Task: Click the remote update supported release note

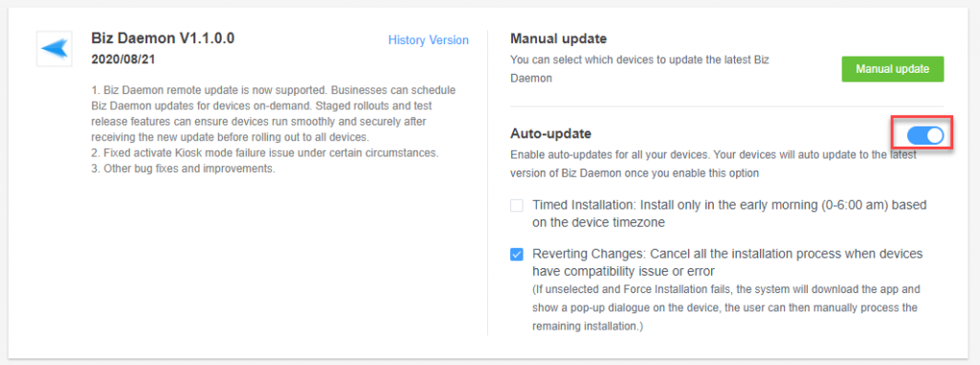Action: coord(273,113)
